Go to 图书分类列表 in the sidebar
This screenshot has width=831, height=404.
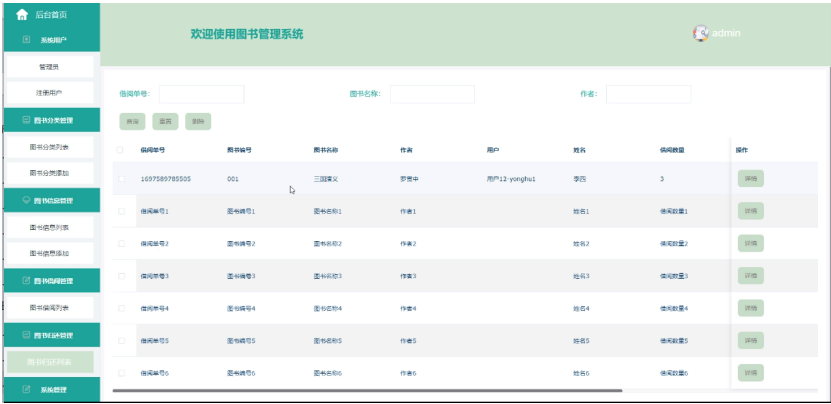tap(50, 147)
